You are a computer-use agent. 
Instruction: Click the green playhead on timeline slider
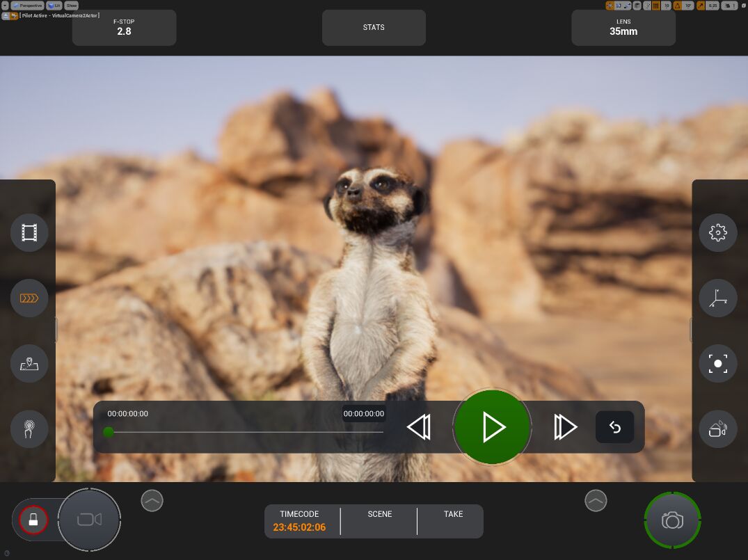109,432
